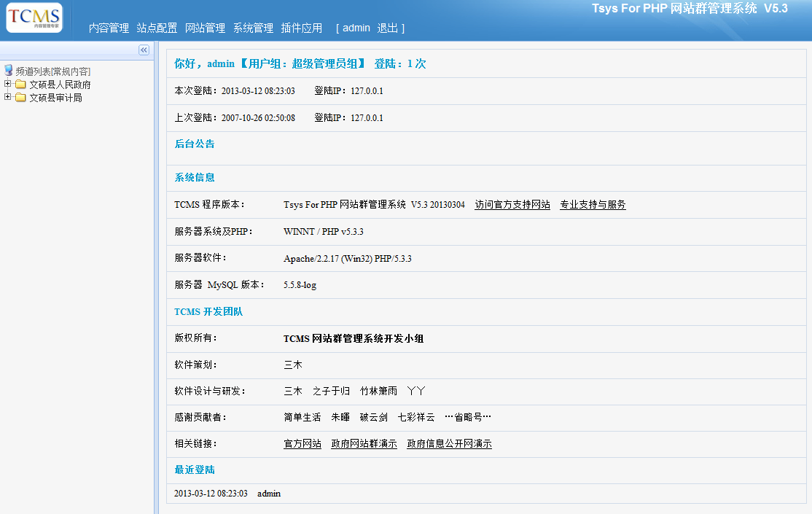Open the 插件应用 menu

coord(301,28)
